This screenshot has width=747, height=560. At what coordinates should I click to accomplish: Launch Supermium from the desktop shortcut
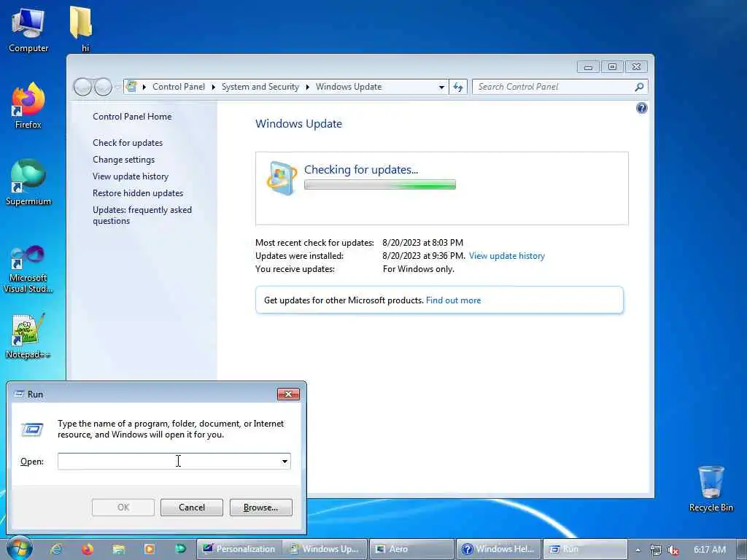(28, 182)
